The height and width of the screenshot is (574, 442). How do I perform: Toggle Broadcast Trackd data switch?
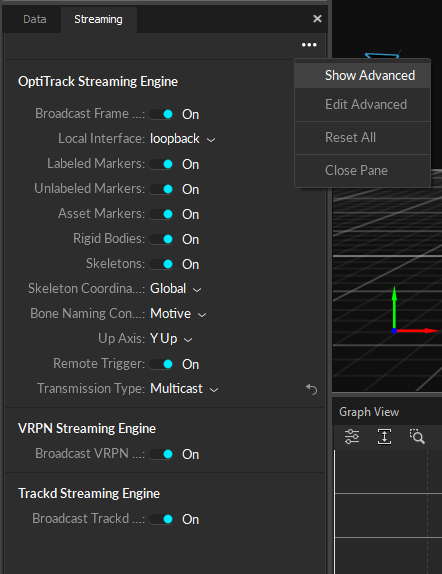161,519
